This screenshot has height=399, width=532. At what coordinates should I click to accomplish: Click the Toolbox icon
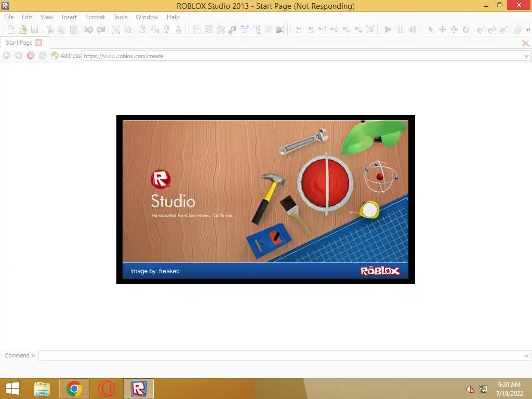click(x=220, y=30)
